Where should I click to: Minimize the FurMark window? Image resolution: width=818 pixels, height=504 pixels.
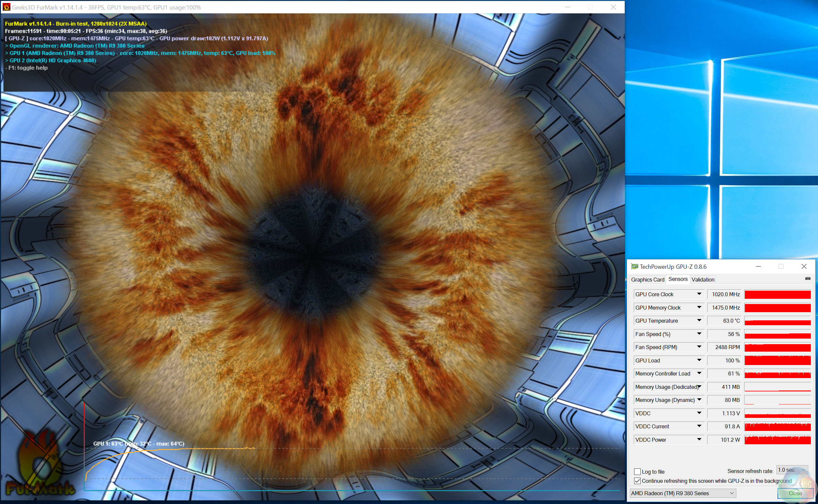pos(568,7)
